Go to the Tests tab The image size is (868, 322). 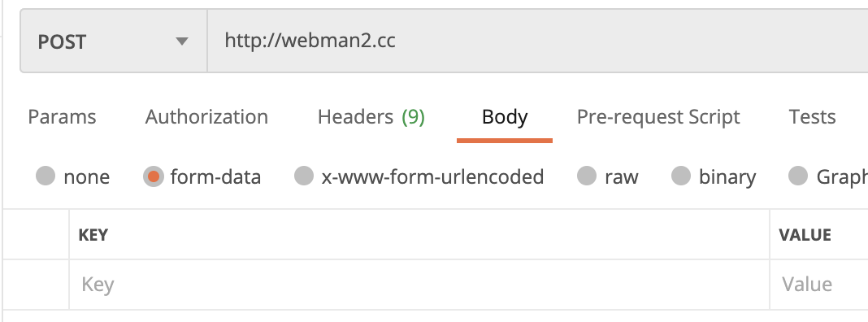point(812,117)
